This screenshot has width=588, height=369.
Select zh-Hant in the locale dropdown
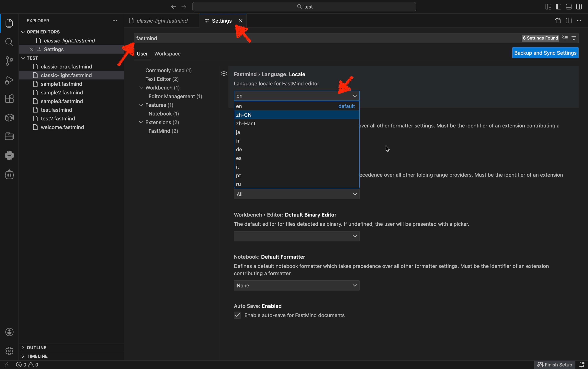pos(245,124)
